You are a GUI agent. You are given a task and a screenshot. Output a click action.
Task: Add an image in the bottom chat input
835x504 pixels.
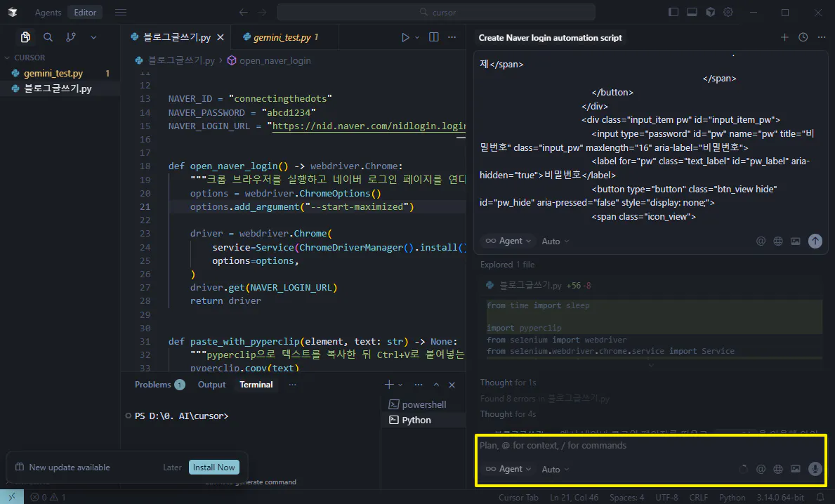(x=796, y=469)
